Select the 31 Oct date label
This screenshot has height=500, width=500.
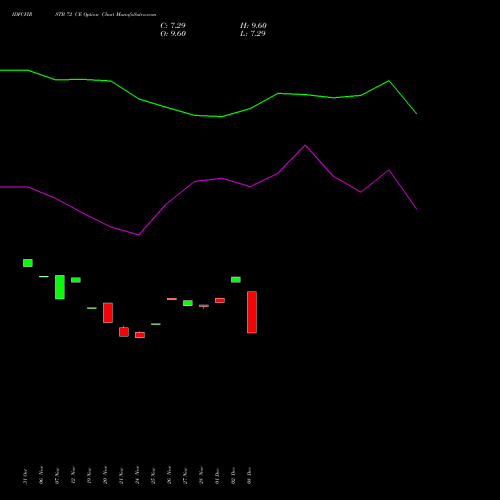click(25, 476)
